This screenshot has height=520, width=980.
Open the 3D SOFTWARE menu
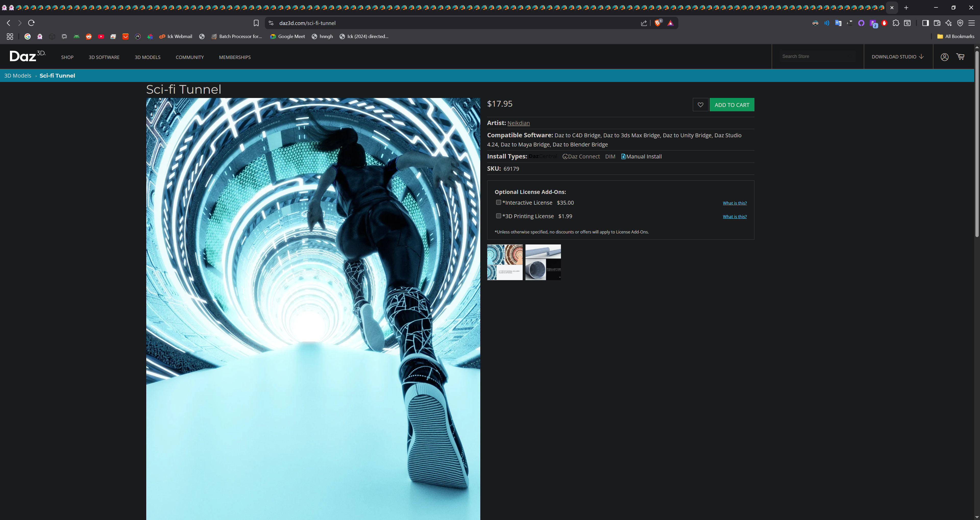(104, 57)
